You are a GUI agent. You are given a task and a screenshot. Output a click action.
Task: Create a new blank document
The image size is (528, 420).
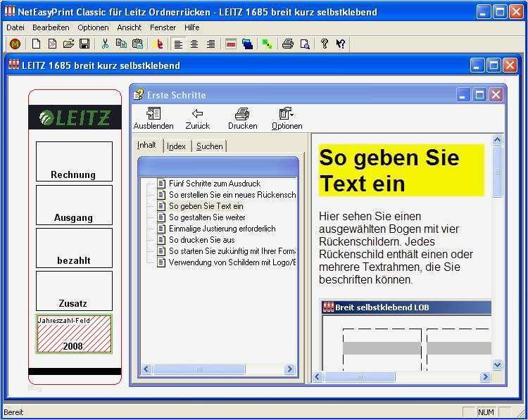point(36,44)
